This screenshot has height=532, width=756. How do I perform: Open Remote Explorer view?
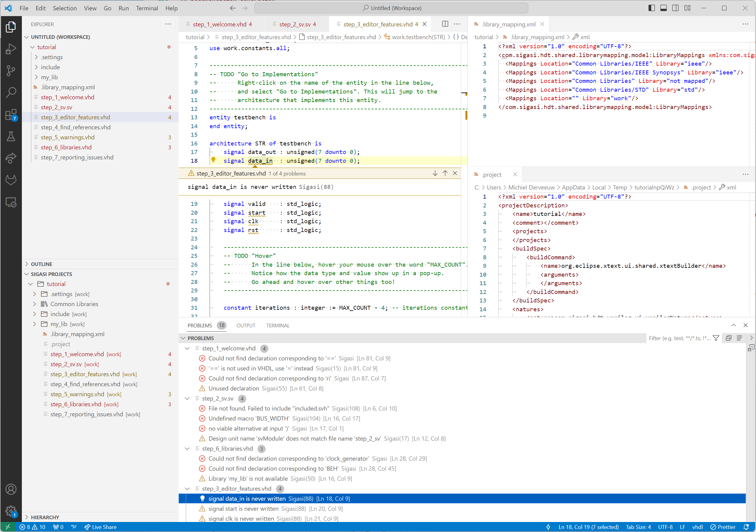(11, 202)
